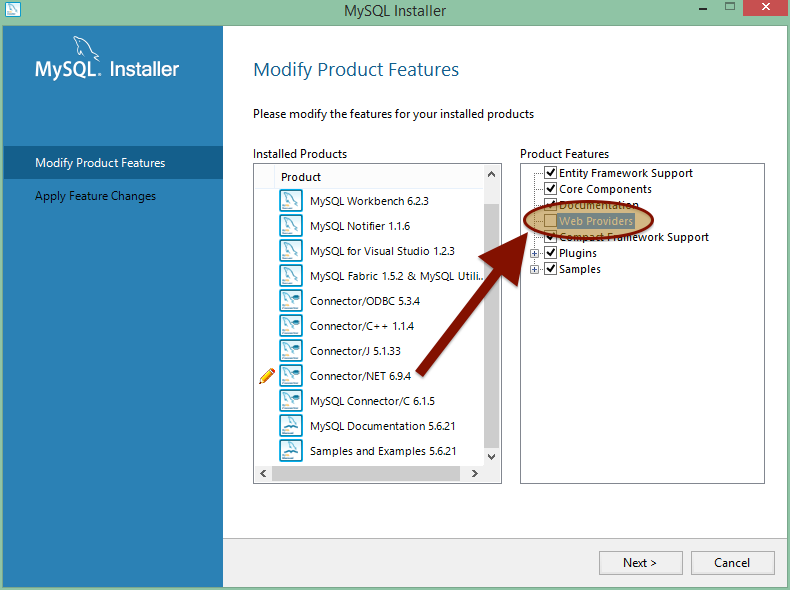Toggle the Plugins feature checkbox
The width and height of the screenshot is (790, 590).
tap(550, 253)
